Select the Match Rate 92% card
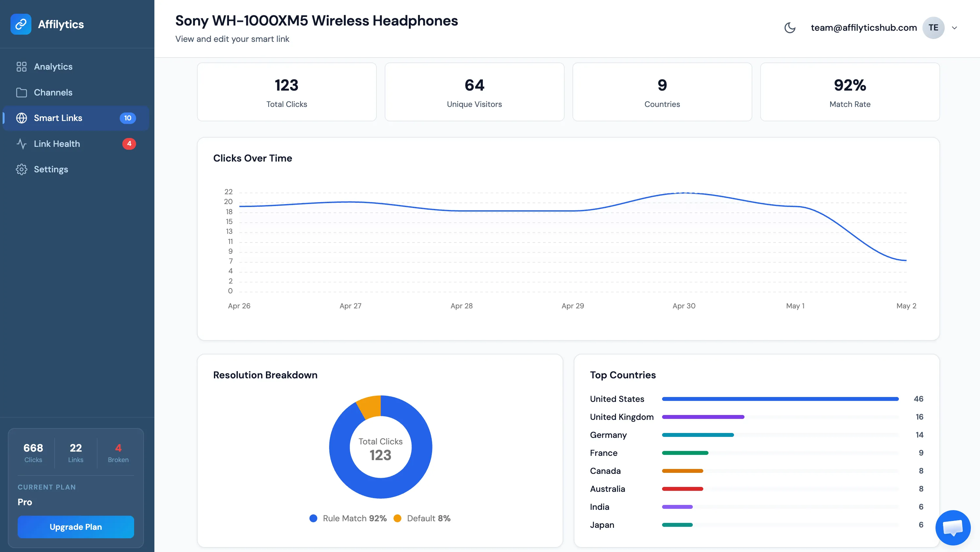 (850, 92)
